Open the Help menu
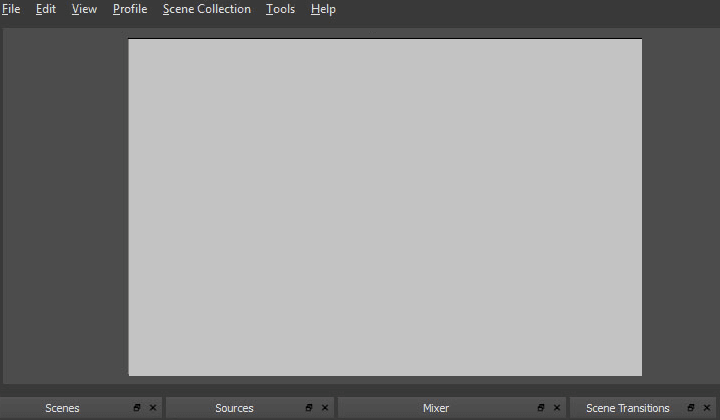The width and height of the screenshot is (720, 420). (x=323, y=9)
